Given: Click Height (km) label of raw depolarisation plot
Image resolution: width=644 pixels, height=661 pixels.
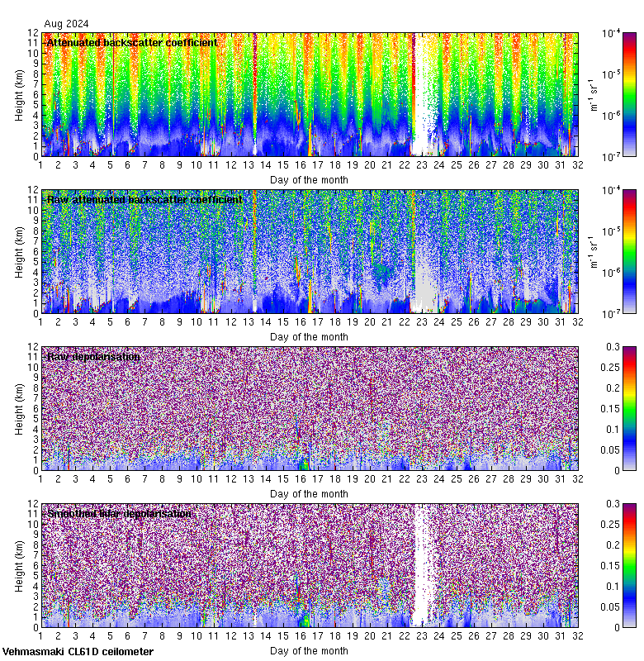Looking at the screenshot, I should (x=20, y=408).
